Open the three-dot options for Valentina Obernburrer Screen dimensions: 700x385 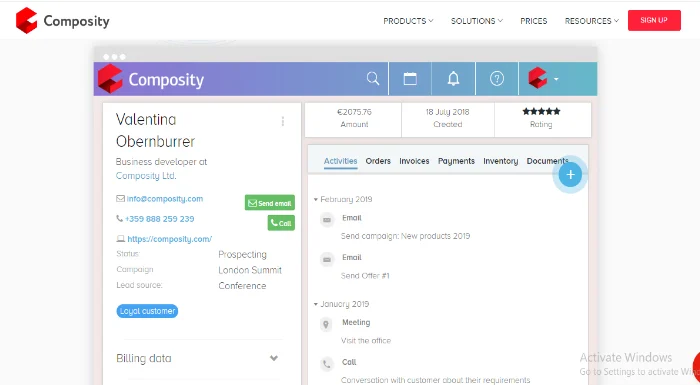[x=283, y=121]
